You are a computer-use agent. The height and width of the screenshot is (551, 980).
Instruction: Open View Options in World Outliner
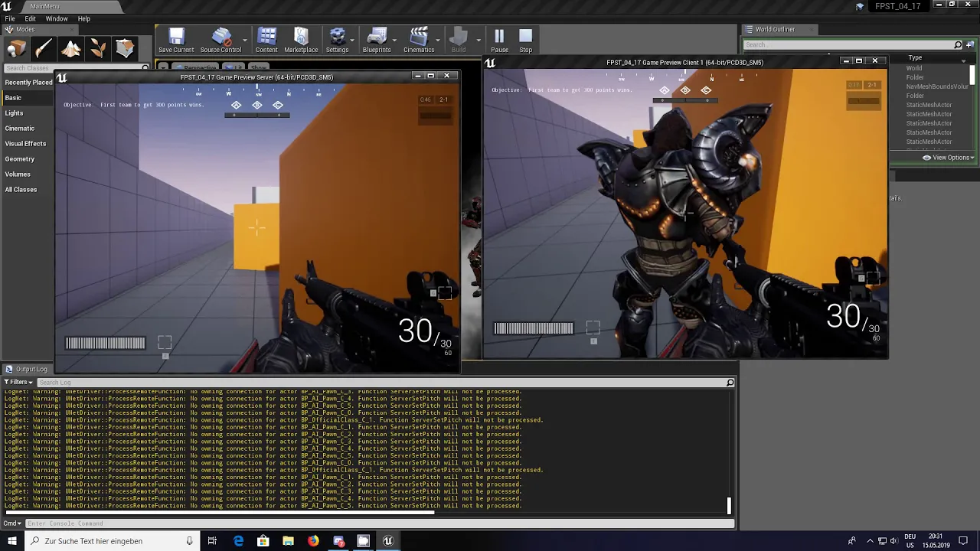pos(948,158)
